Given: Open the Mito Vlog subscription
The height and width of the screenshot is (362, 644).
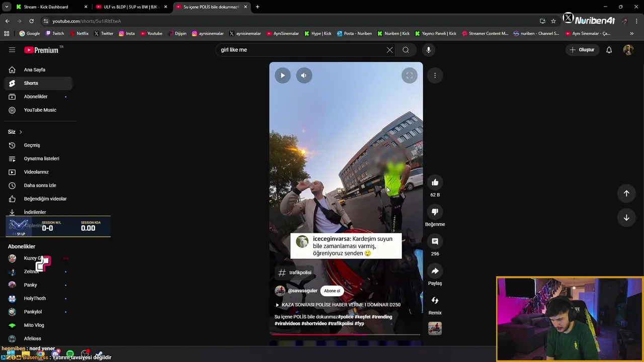Looking at the screenshot, I should point(38,325).
